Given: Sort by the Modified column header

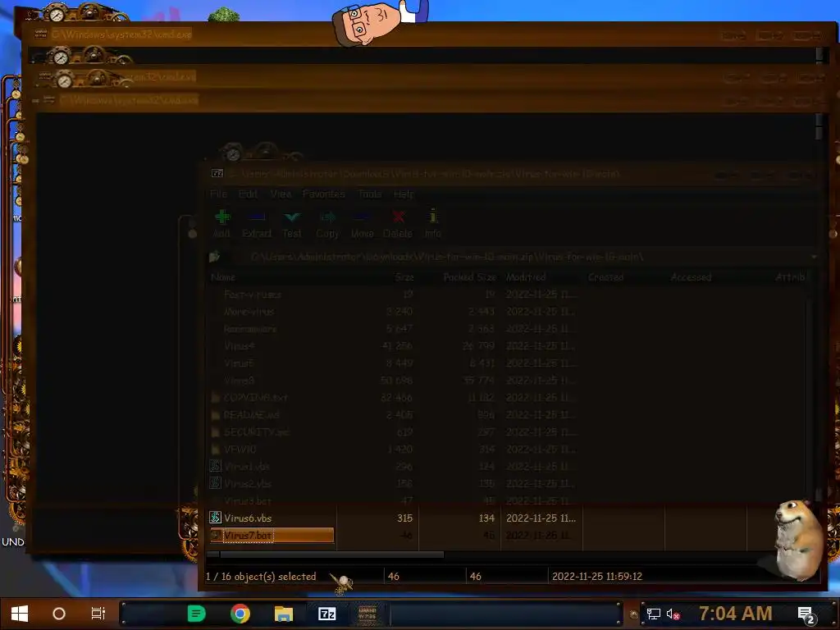Looking at the screenshot, I should point(526,277).
